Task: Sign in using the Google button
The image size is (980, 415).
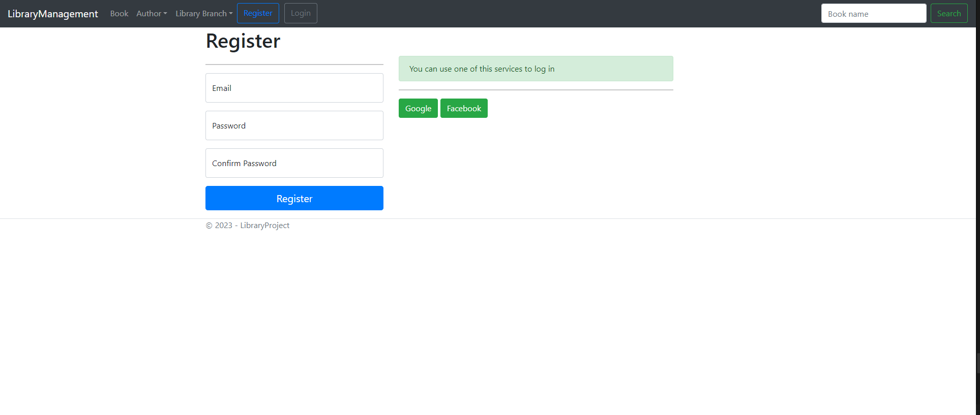Action: [x=418, y=108]
